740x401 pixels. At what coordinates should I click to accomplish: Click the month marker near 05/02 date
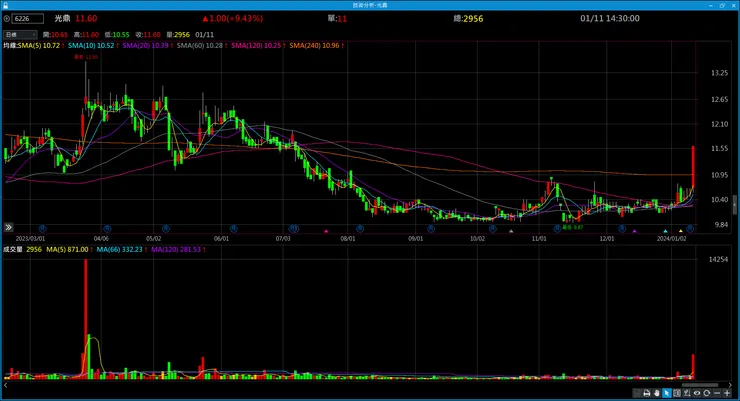pos(166,229)
